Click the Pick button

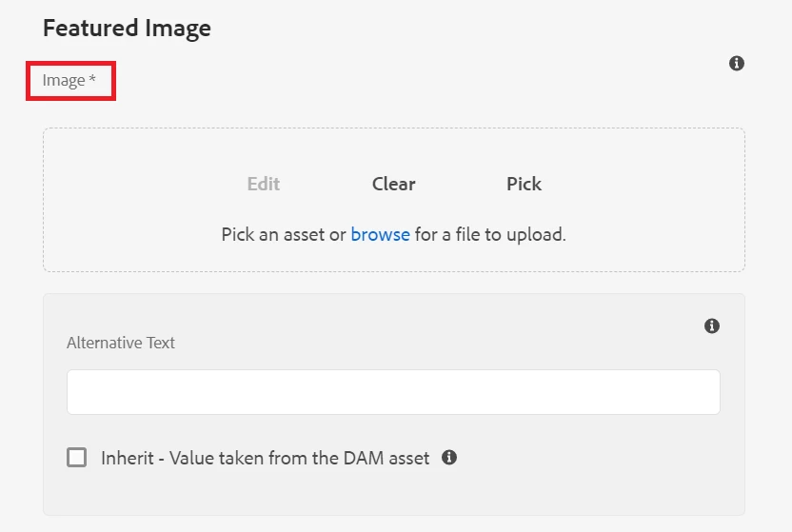pyautogui.click(x=524, y=185)
